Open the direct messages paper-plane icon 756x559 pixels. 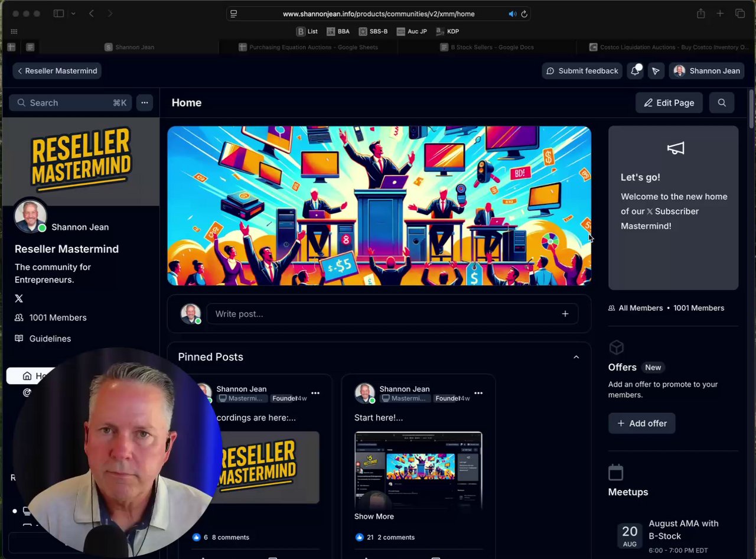(x=656, y=71)
